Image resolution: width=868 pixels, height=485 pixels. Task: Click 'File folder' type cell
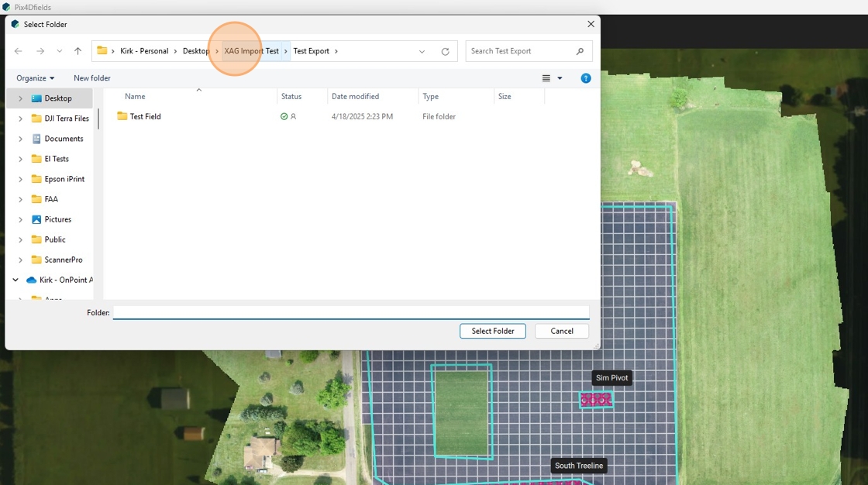[439, 116]
